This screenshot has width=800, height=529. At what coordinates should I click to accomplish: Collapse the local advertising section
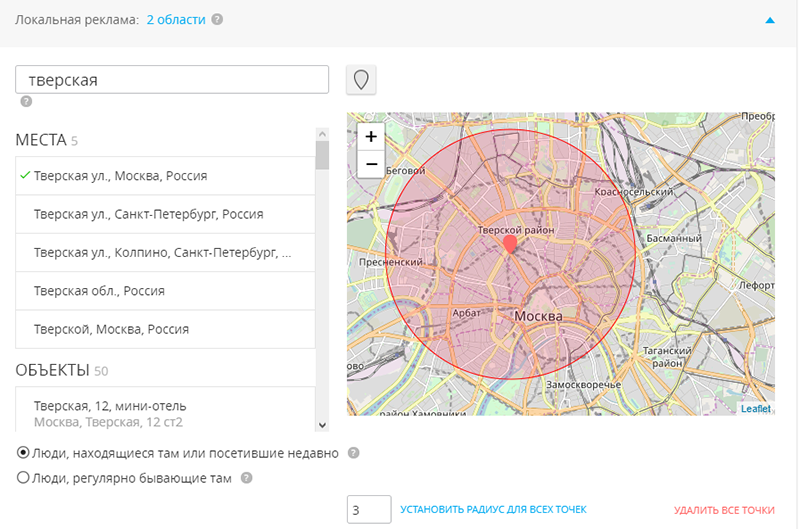point(770,19)
